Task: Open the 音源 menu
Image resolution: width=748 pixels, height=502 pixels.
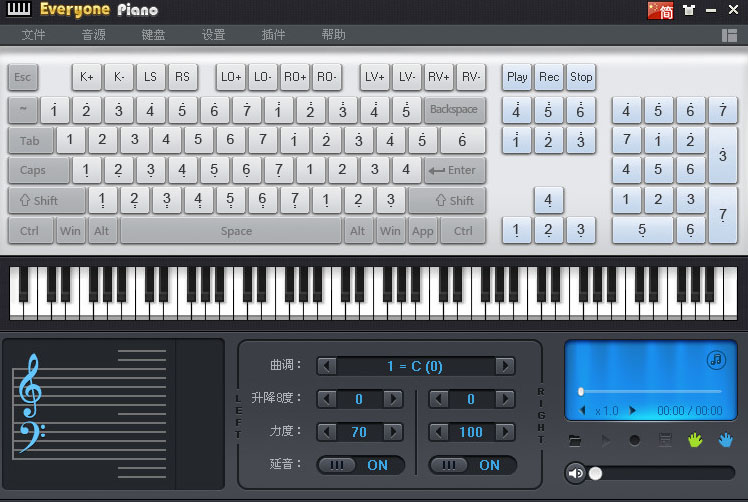Action: coord(94,35)
